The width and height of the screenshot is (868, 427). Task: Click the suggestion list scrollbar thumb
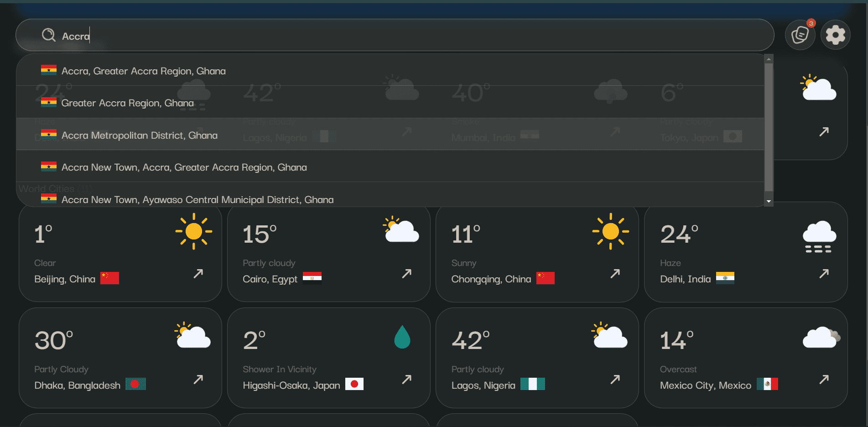[769, 127]
